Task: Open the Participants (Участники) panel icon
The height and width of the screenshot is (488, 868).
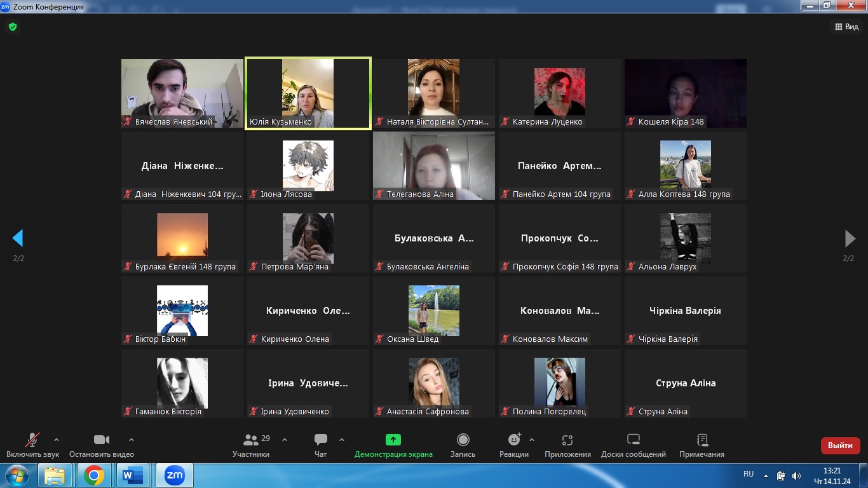Action: click(x=251, y=440)
